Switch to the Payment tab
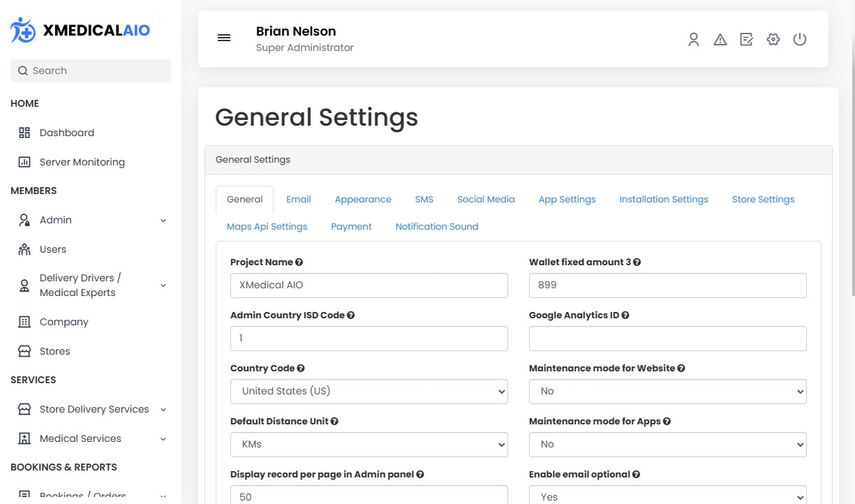This screenshot has height=504, width=855. click(x=351, y=227)
